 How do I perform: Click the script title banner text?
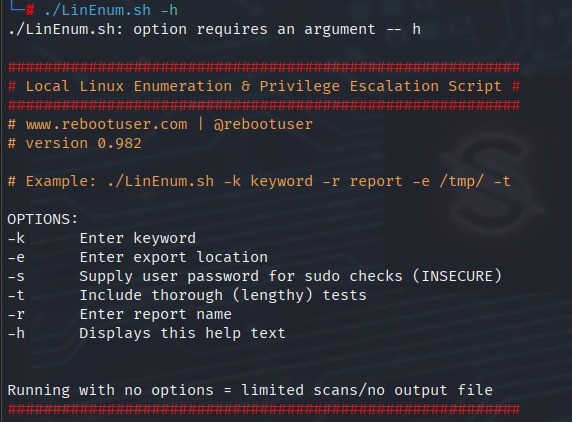pos(263,86)
